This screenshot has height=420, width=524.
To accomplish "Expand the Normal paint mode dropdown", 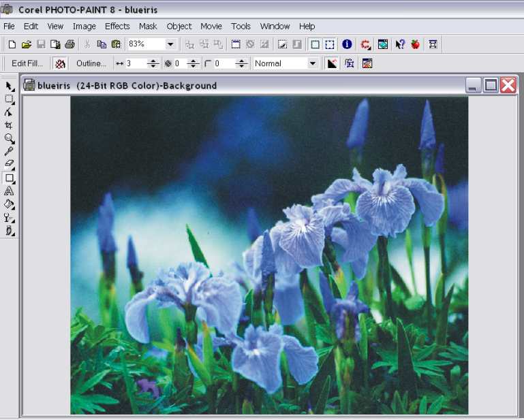I will click(313, 63).
